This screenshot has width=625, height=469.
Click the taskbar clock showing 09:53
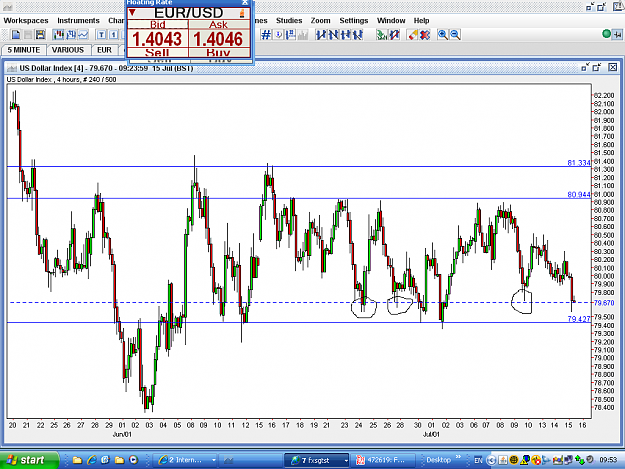click(x=608, y=460)
